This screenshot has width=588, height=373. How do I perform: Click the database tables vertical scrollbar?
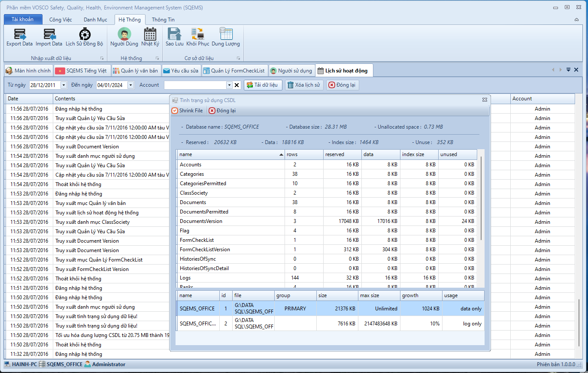click(x=481, y=197)
